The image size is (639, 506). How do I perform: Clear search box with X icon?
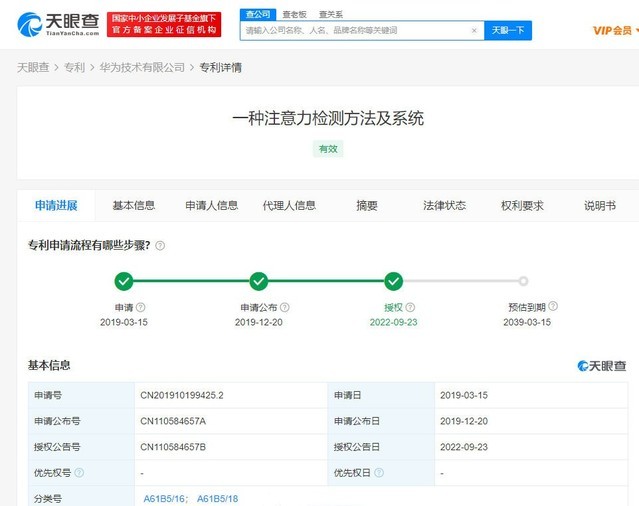click(474, 31)
